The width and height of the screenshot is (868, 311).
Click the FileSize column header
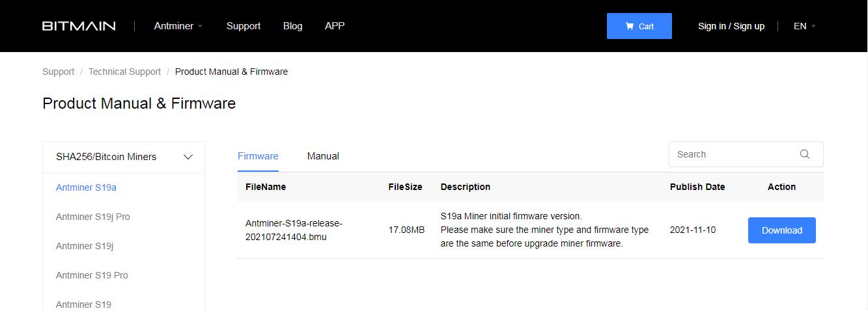(x=405, y=187)
